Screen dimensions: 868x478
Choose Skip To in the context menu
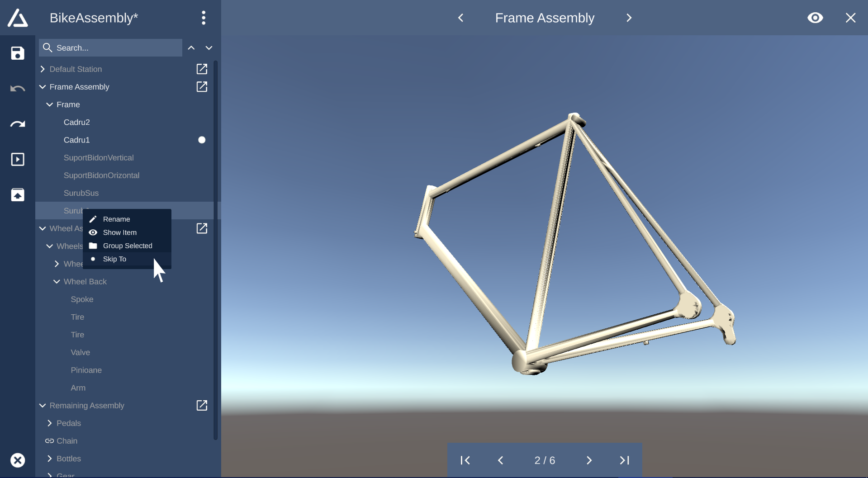tap(127, 259)
